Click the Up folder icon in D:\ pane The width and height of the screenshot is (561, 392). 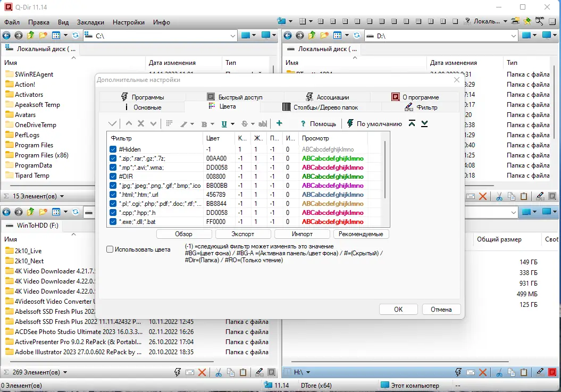click(x=312, y=36)
